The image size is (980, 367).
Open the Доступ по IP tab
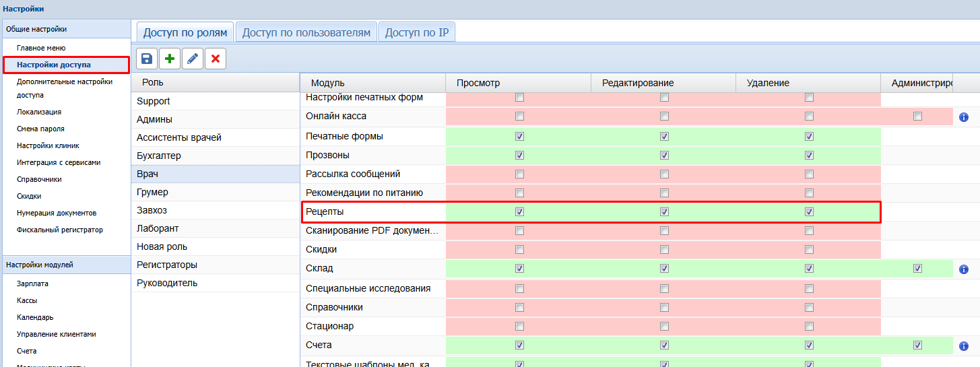click(417, 32)
